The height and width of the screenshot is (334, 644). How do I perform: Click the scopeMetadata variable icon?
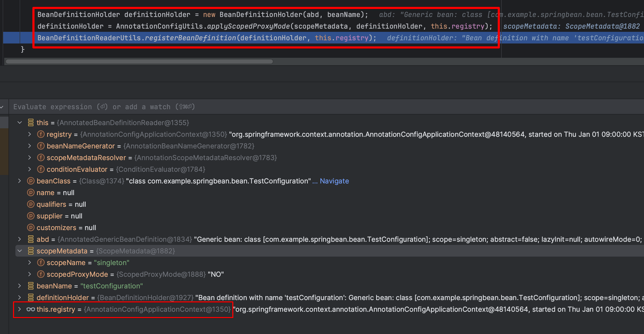click(x=31, y=251)
